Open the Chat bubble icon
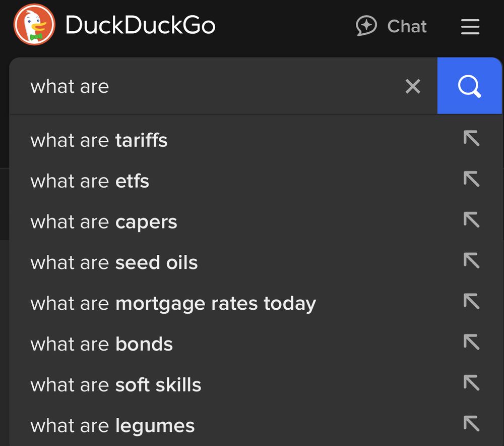 pyautogui.click(x=366, y=25)
